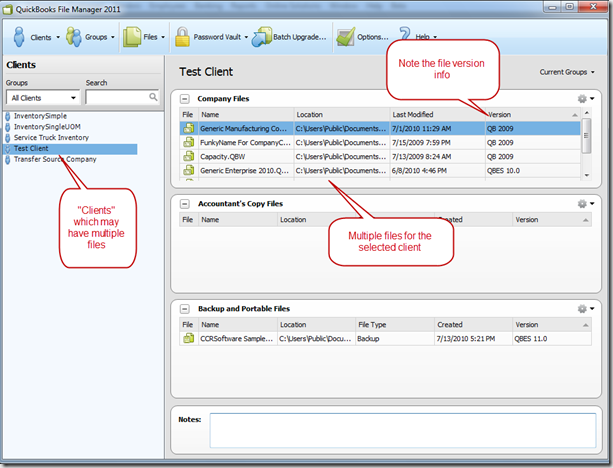Sort Backup files by Version column
Screen dimensions: 613x468
pyautogui.click(x=552, y=325)
